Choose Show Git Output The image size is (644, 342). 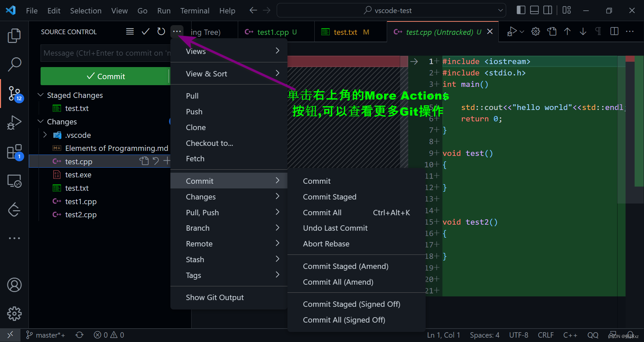[x=229, y=297]
